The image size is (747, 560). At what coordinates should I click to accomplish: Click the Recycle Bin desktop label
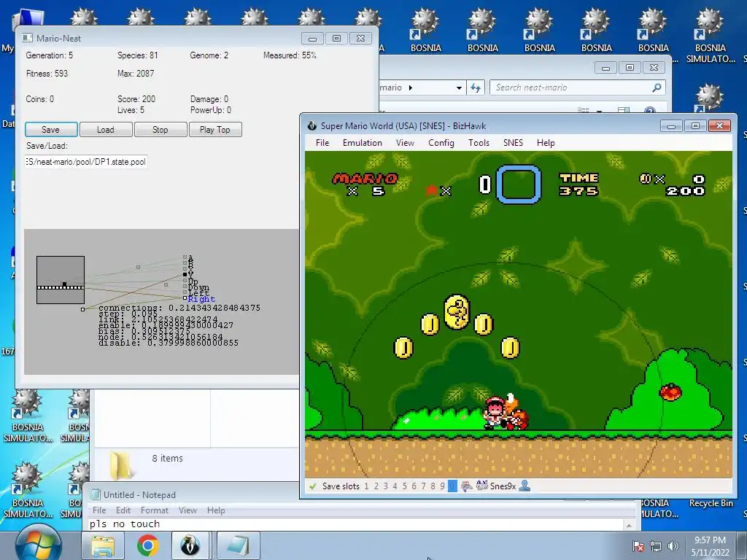pos(711,503)
